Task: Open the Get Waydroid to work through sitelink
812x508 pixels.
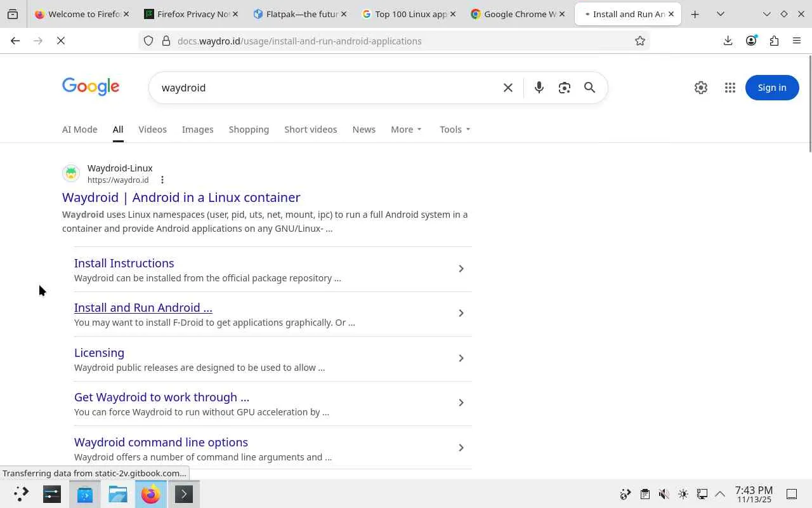Action: coord(162,397)
